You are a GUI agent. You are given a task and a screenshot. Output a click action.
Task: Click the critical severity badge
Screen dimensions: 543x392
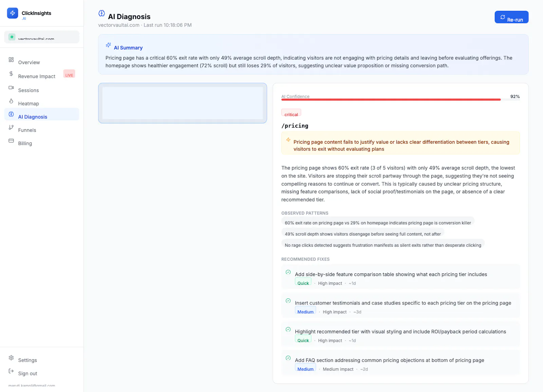coord(291,113)
